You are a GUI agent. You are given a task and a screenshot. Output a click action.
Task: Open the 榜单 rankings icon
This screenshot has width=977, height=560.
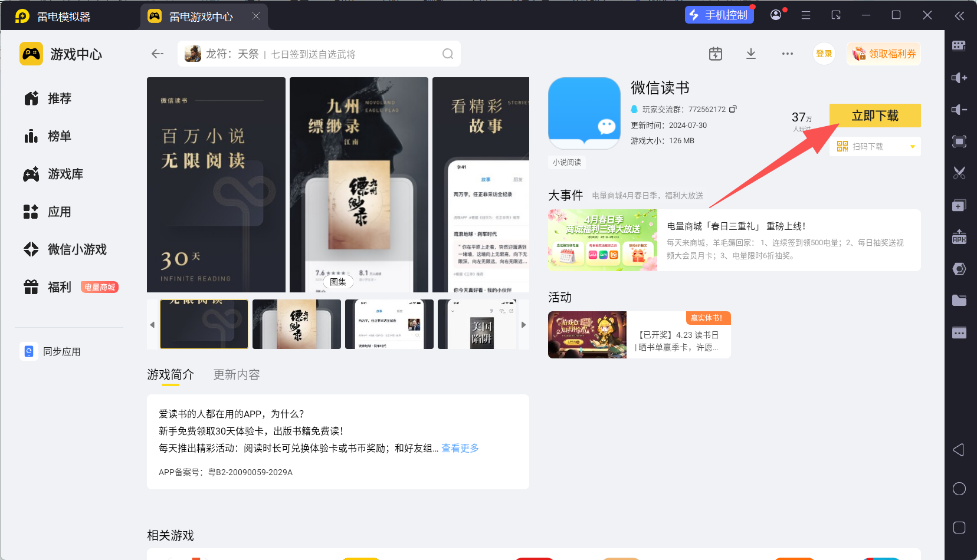tap(31, 136)
